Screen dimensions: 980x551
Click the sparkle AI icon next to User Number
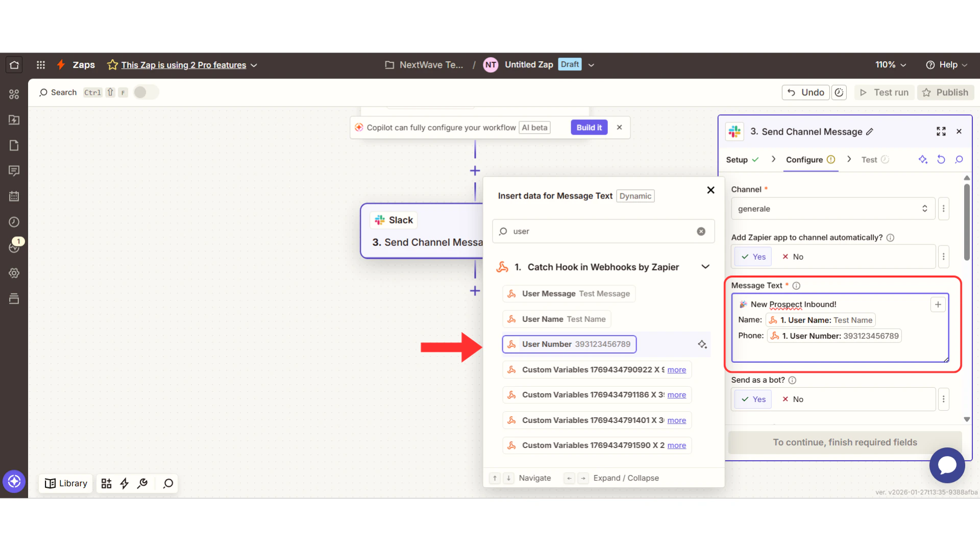click(x=702, y=344)
